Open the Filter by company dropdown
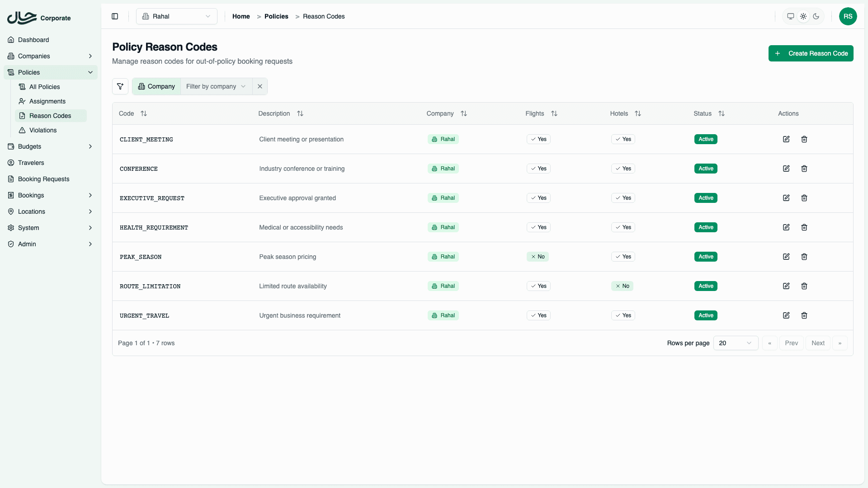This screenshot has height=488, width=868. [216, 86]
